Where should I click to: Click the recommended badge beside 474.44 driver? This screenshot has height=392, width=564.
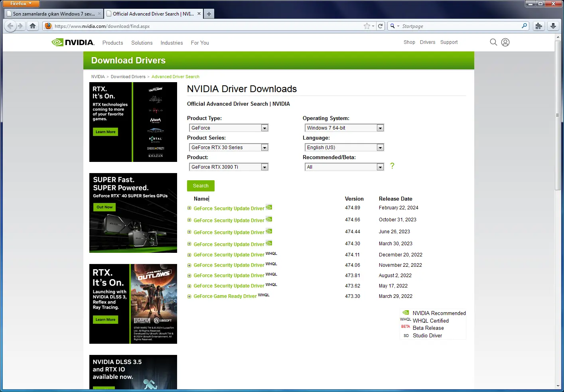click(269, 231)
